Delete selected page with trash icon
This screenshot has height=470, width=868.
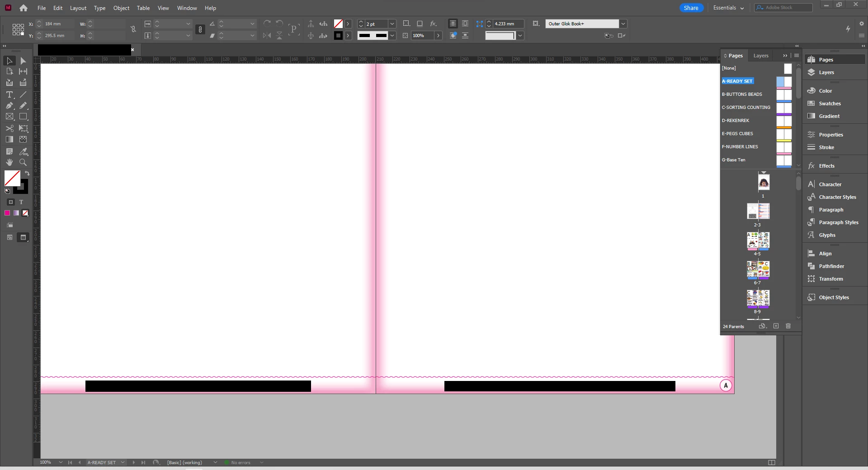tap(788, 326)
